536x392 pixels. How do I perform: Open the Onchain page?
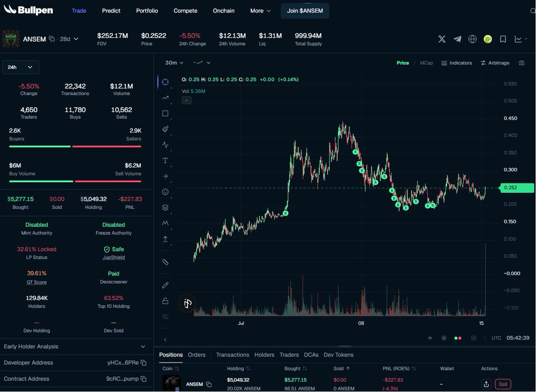point(224,11)
